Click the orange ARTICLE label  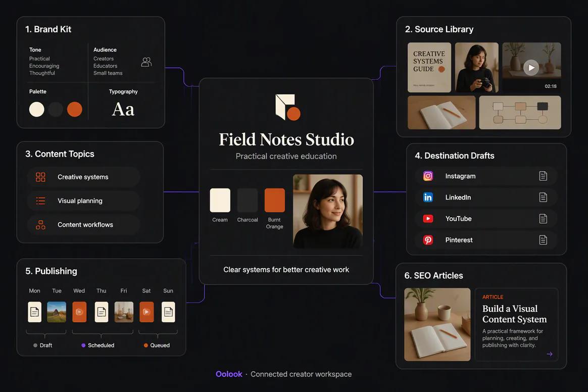click(x=493, y=297)
